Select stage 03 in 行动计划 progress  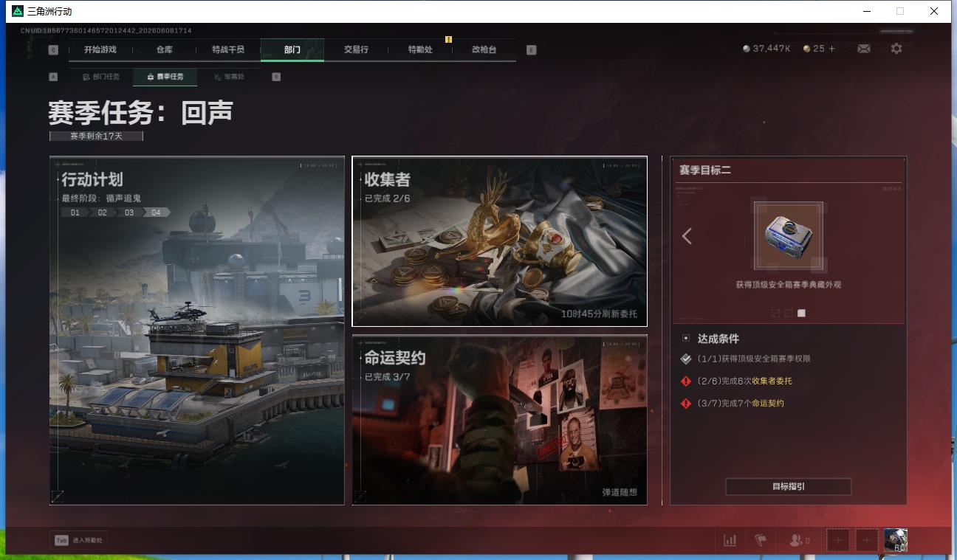click(x=129, y=212)
